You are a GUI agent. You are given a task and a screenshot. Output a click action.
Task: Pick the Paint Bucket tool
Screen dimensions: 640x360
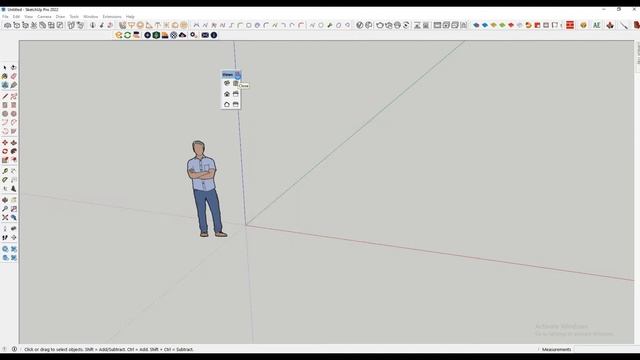click(x=5, y=76)
